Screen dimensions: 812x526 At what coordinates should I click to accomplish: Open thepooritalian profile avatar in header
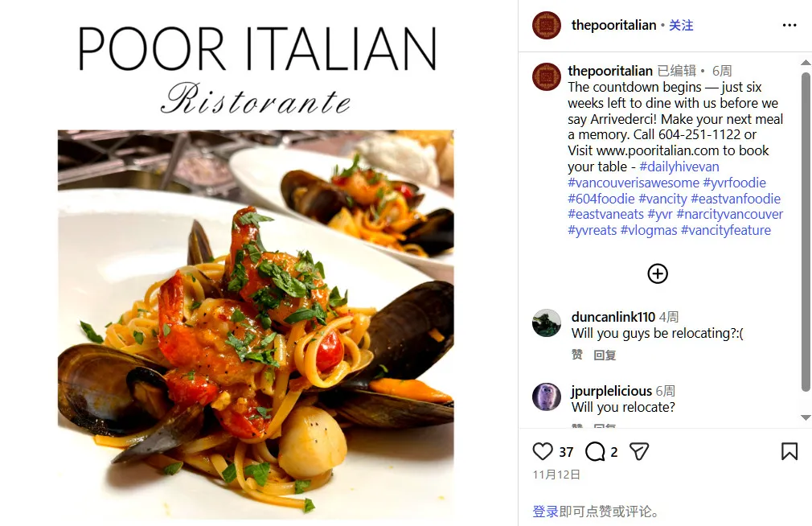[x=547, y=26]
